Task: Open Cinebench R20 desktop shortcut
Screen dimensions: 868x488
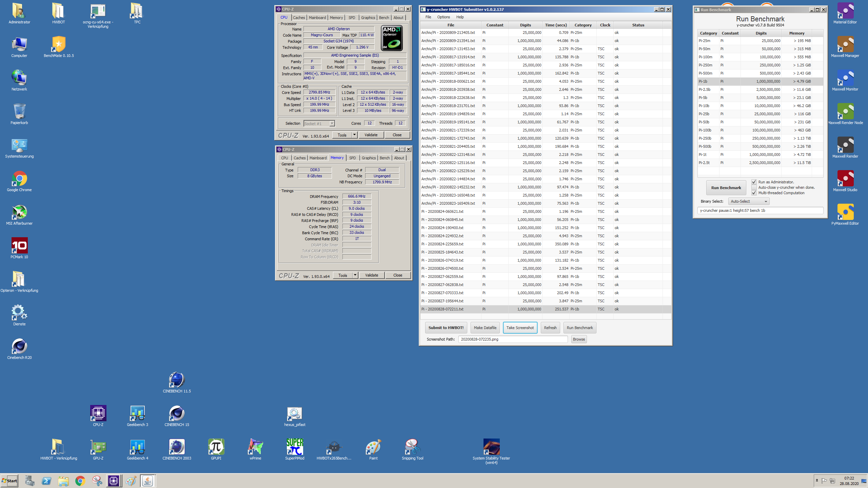Action: [19, 349]
